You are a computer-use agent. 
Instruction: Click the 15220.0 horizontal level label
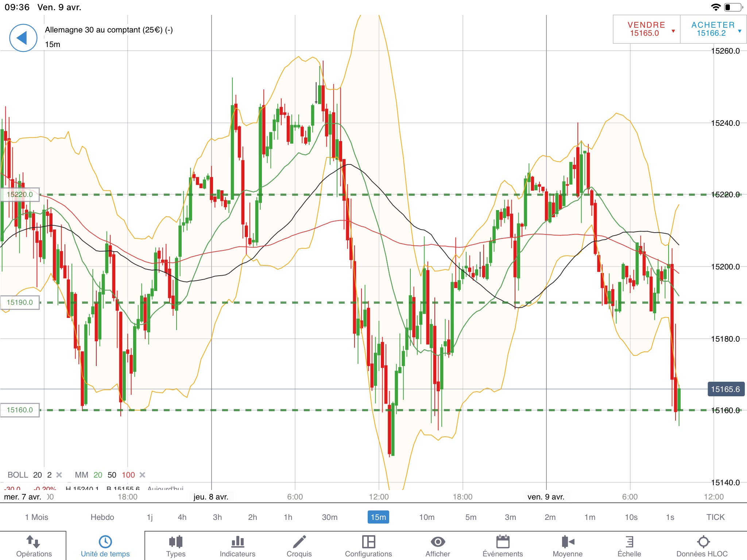point(20,194)
